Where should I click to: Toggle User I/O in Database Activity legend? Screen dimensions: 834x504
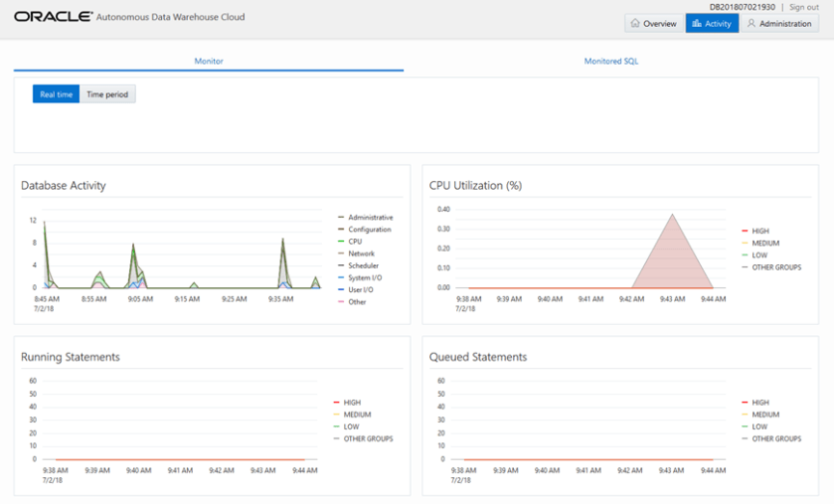point(360,289)
